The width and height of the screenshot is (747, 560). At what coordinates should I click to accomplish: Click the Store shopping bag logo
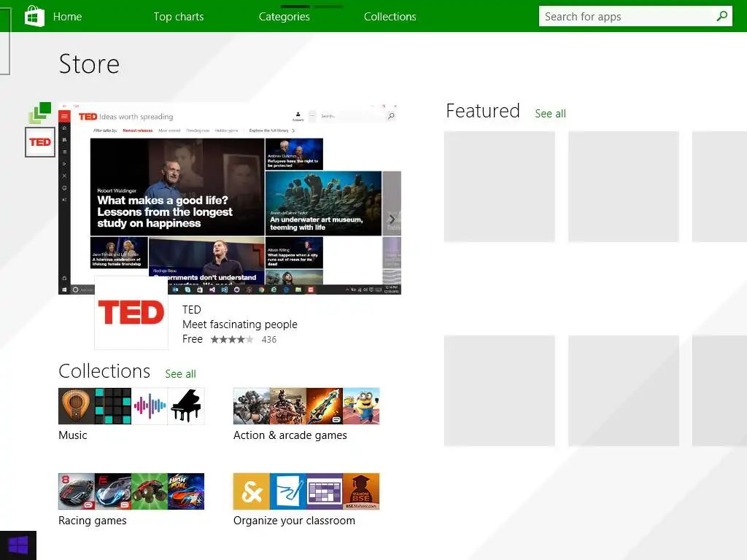click(34, 16)
